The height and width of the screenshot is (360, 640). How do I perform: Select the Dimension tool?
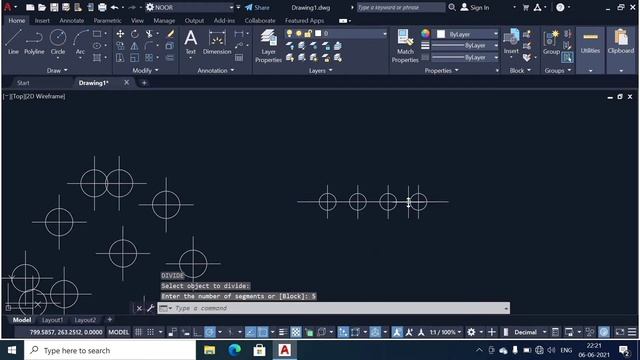(x=217, y=42)
